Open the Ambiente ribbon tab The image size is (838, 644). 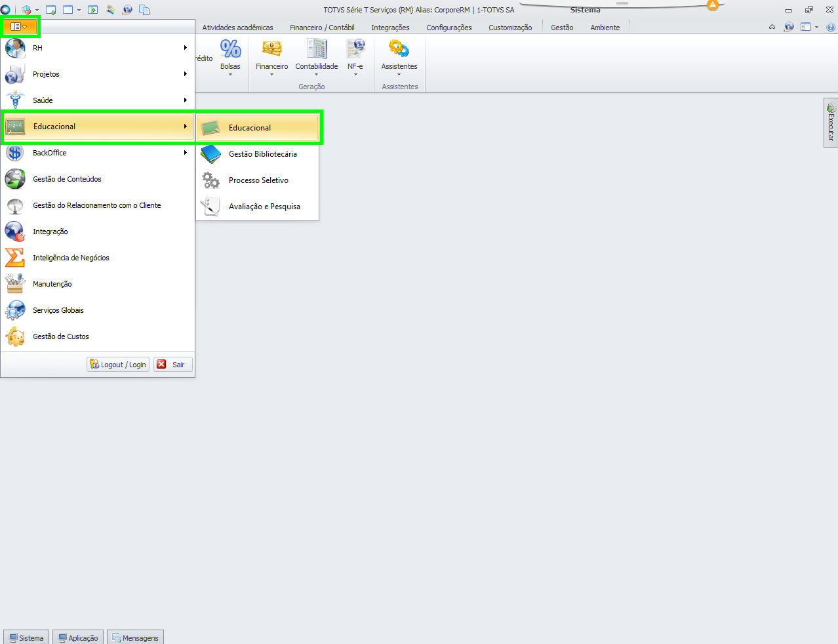click(x=605, y=28)
